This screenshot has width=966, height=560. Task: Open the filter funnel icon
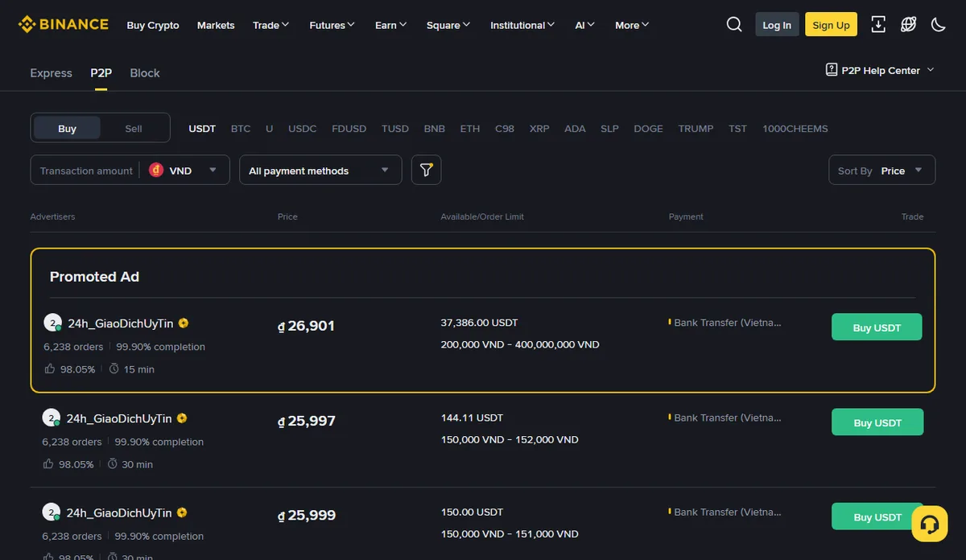pyautogui.click(x=427, y=170)
